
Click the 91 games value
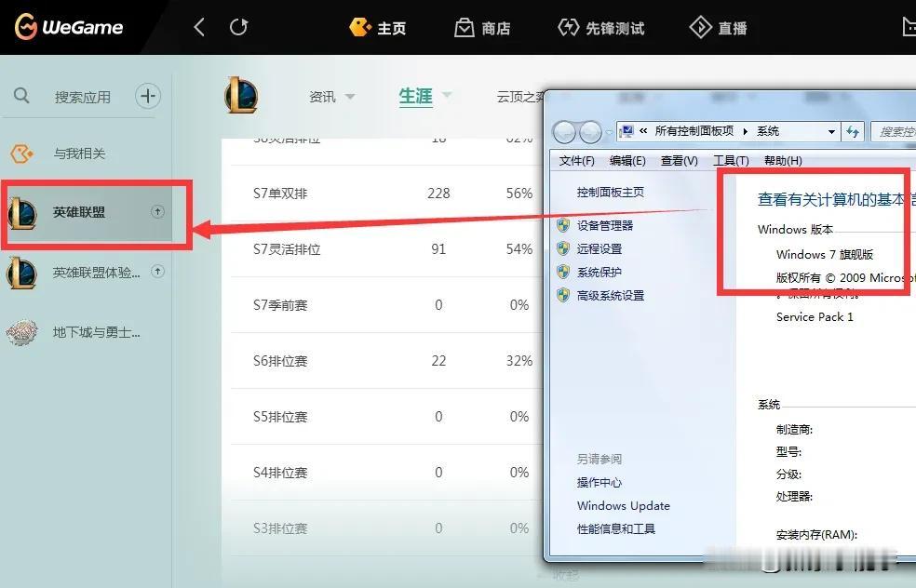click(x=438, y=249)
